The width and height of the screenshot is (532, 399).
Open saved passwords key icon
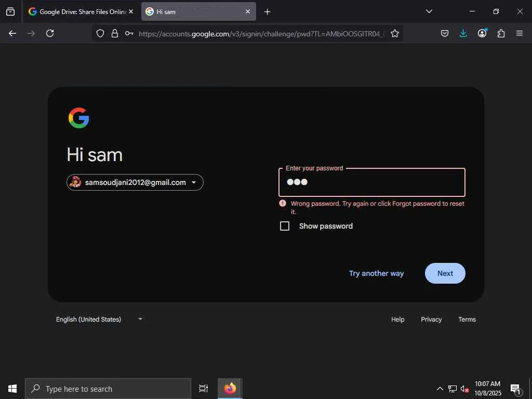tap(129, 33)
